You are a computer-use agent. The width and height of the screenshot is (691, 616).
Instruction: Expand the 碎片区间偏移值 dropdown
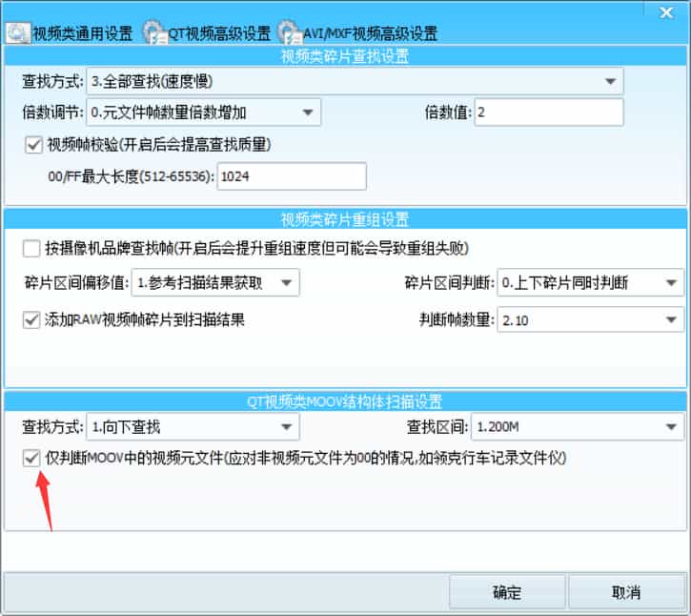[215, 282]
